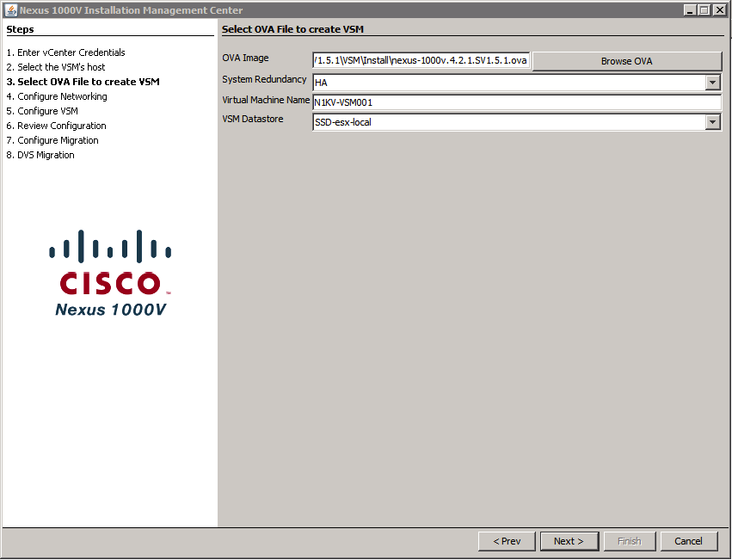Click the OVA Image path field

[421, 61]
